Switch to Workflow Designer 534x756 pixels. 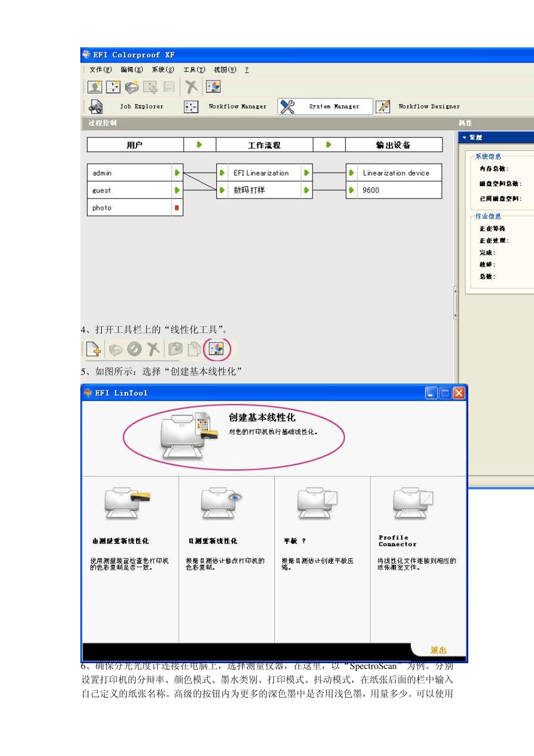tap(429, 106)
